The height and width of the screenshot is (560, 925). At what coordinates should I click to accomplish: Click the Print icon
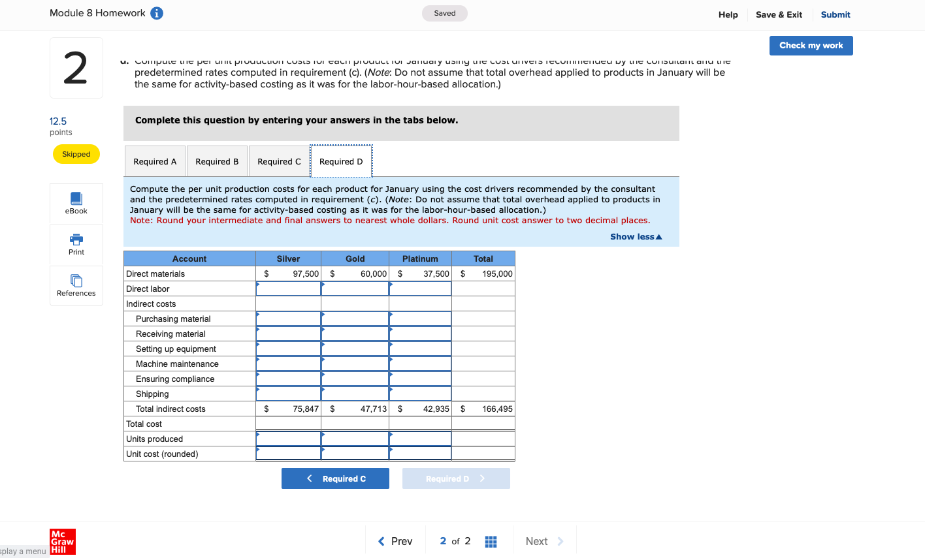(76, 244)
